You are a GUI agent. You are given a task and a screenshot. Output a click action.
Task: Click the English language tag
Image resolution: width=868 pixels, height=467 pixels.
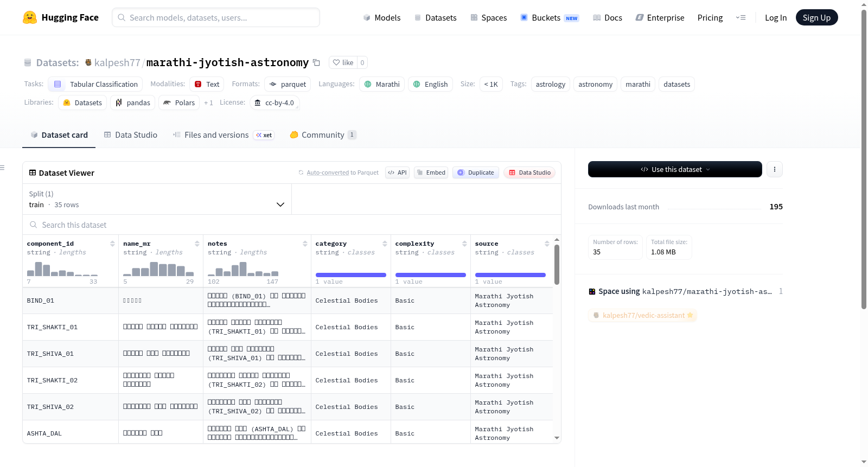point(430,84)
